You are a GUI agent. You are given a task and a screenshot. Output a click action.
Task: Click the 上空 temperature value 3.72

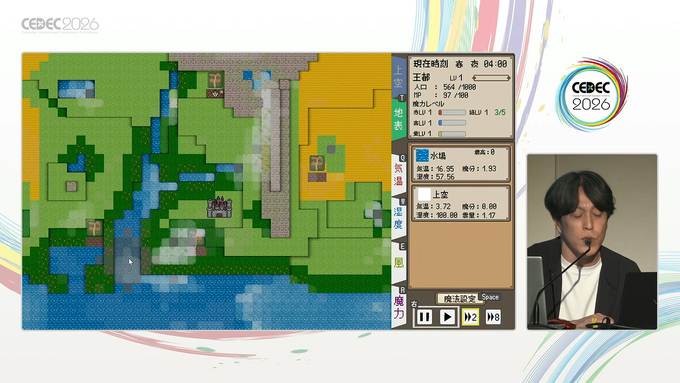[443, 207]
